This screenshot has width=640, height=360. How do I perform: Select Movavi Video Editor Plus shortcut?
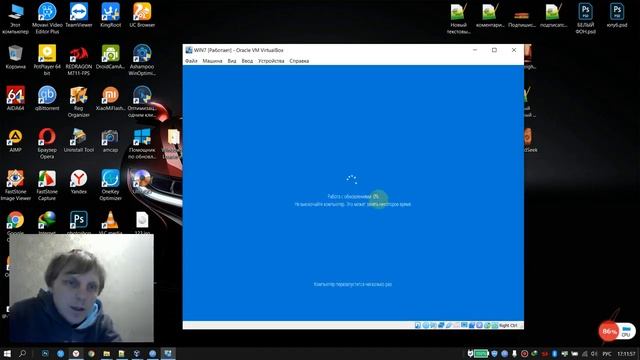[47, 18]
